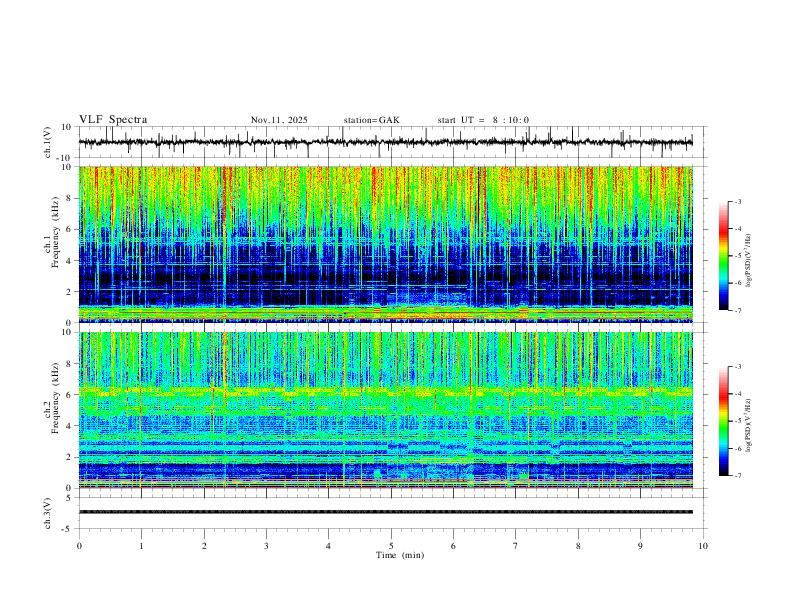Click the "-7" tick on ch.1 colorbar
The height and width of the screenshot is (612, 792).
coord(738,310)
